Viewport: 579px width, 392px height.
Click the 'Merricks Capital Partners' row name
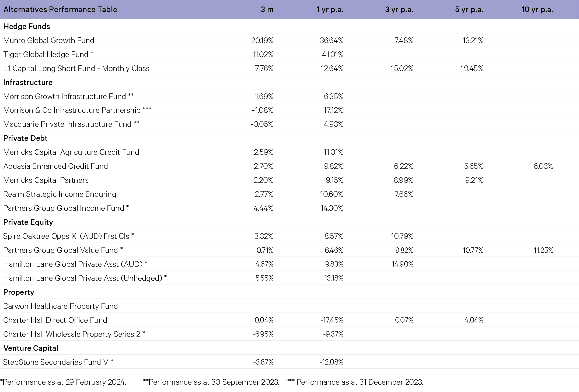[x=46, y=180]
